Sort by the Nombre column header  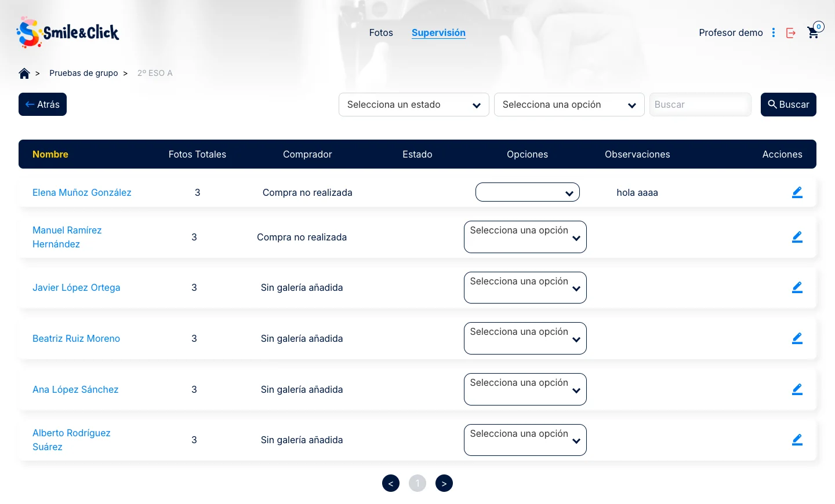(50, 154)
